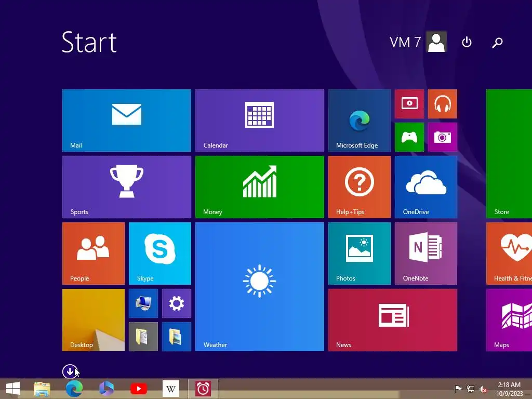532x399 pixels.
Task: Open the power options button
Action: [467, 42]
